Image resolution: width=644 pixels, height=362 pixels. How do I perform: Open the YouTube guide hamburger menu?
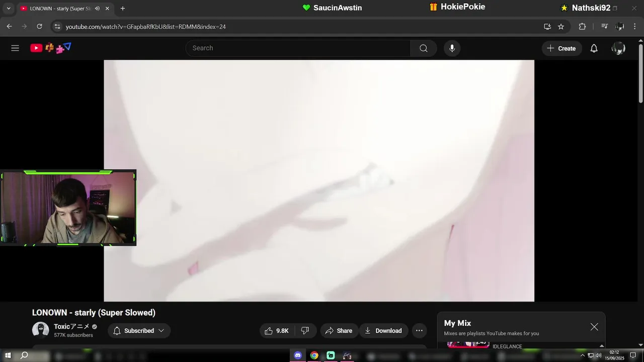(x=15, y=48)
